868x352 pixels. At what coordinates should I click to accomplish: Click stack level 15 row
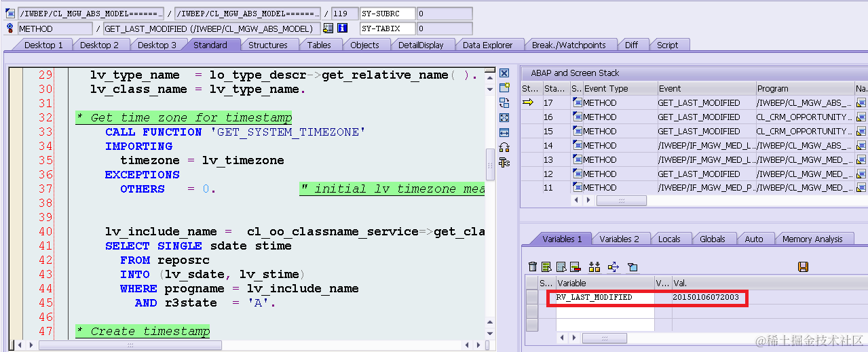coord(694,131)
